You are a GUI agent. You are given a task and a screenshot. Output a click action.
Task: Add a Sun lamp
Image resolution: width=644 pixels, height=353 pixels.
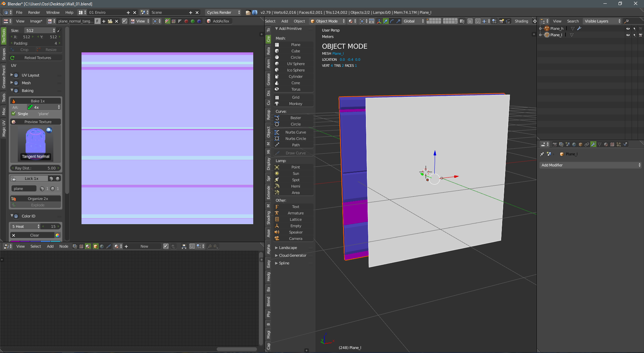pyautogui.click(x=294, y=173)
